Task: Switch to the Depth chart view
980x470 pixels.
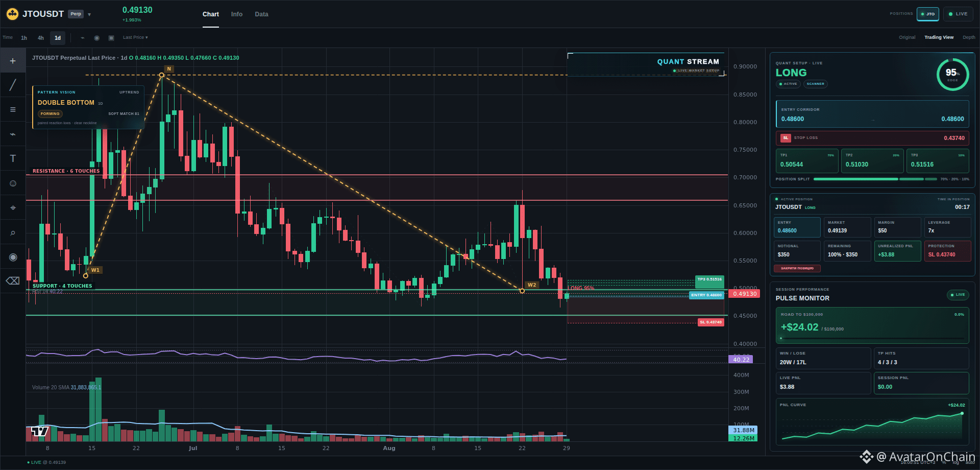Action: coord(969,37)
